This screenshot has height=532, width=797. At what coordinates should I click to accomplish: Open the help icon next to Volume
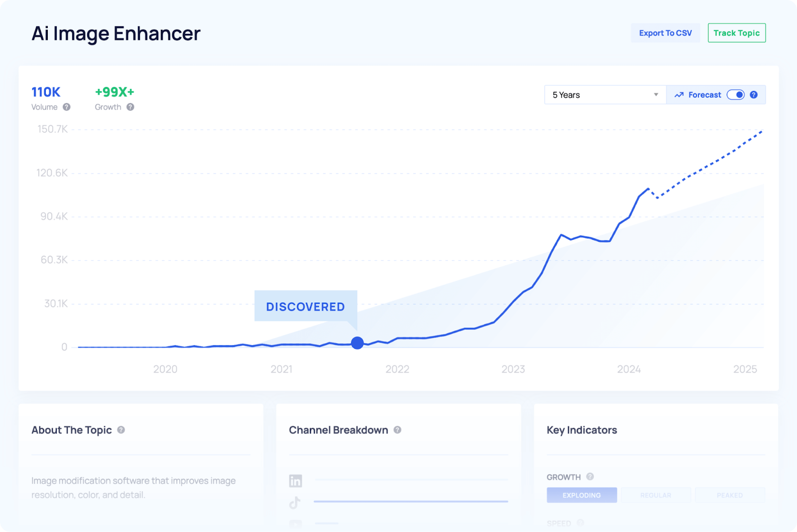pyautogui.click(x=67, y=107)
